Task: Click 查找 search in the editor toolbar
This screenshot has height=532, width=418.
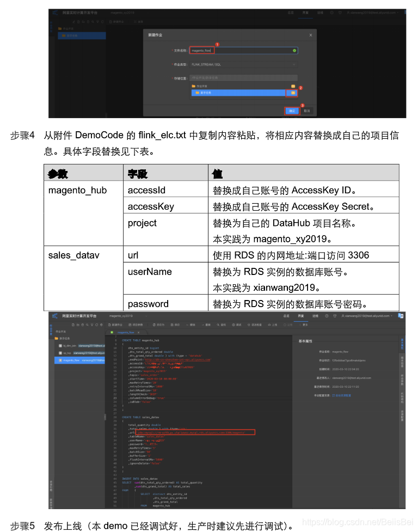Action: coord(222,325)
